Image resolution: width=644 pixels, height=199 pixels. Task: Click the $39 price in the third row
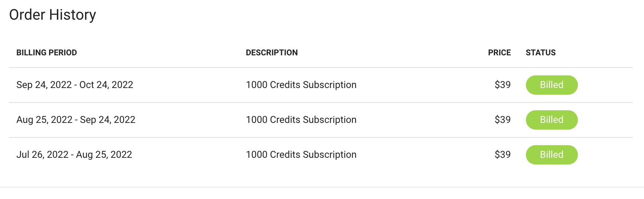(502, 155)
